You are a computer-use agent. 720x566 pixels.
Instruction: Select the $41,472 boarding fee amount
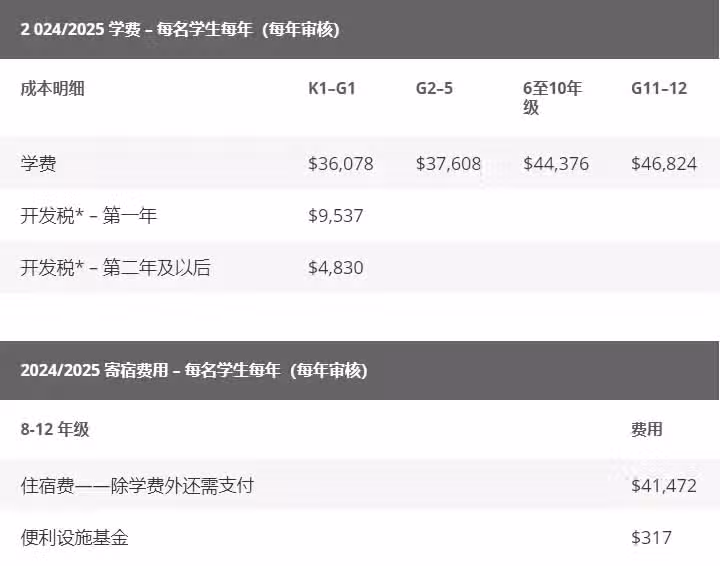click(x=664, y=486)
